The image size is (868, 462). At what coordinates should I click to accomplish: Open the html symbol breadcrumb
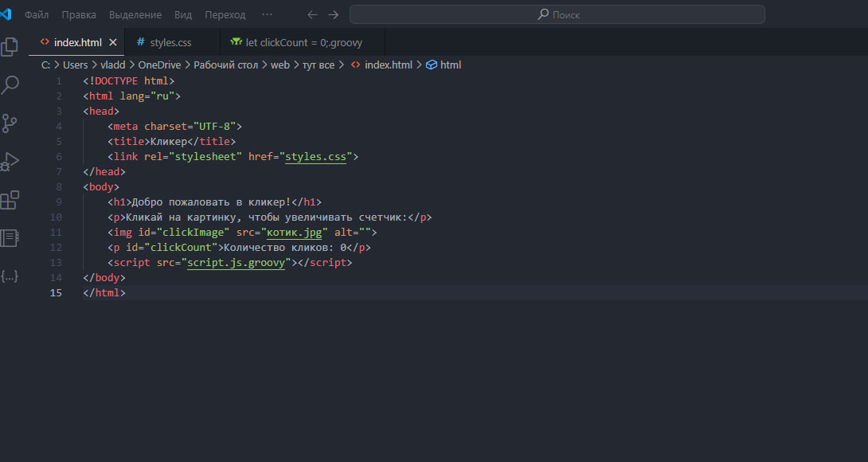tap(451, 65)
